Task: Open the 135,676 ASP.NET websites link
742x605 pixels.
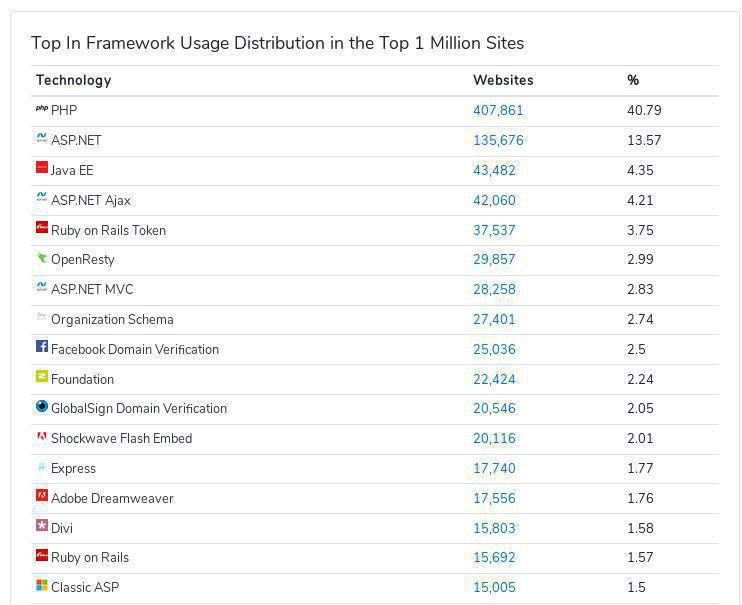Action: coord(498,140)
